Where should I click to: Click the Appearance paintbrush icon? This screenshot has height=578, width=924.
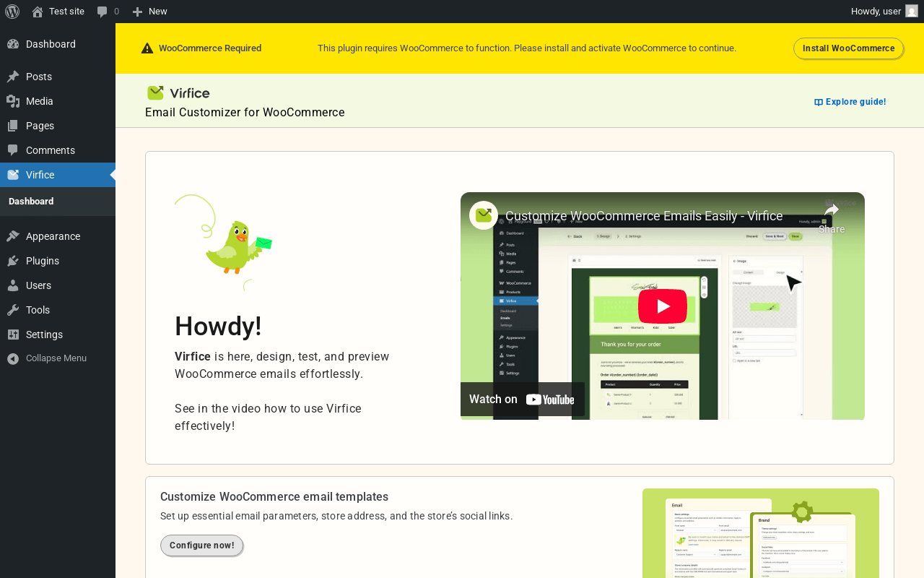click(13, 236)
